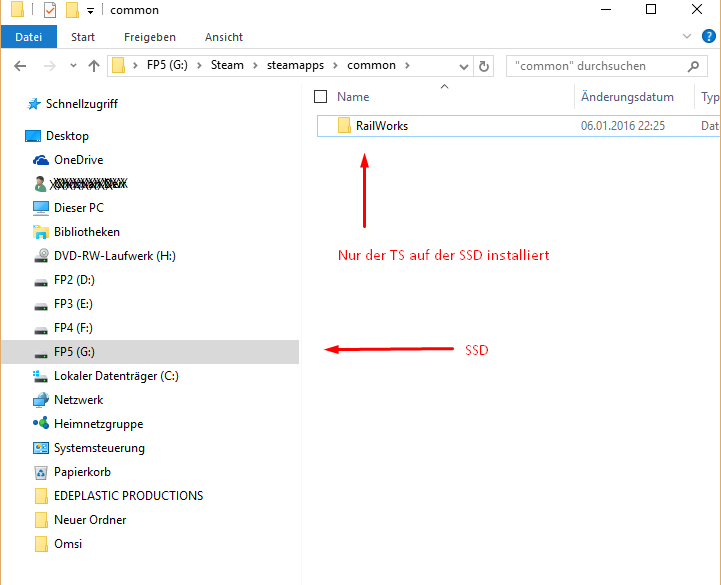Click the date 06.01.2016 22:25 cell
The width and height of the screenshot is (721, 585).
coord(623,126)
